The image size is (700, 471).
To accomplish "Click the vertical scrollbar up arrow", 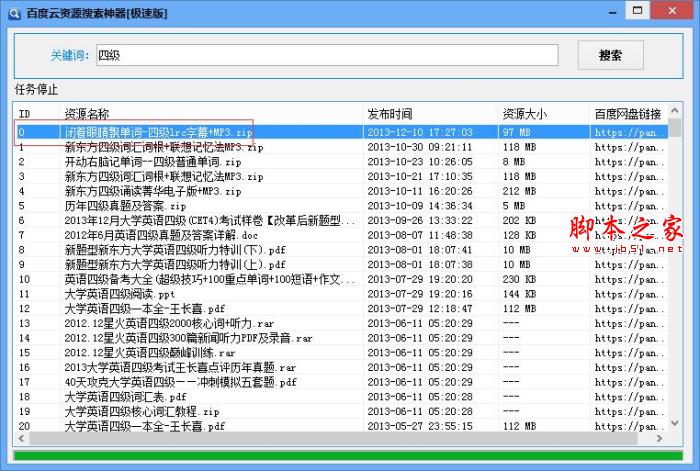I will (675, 111).
